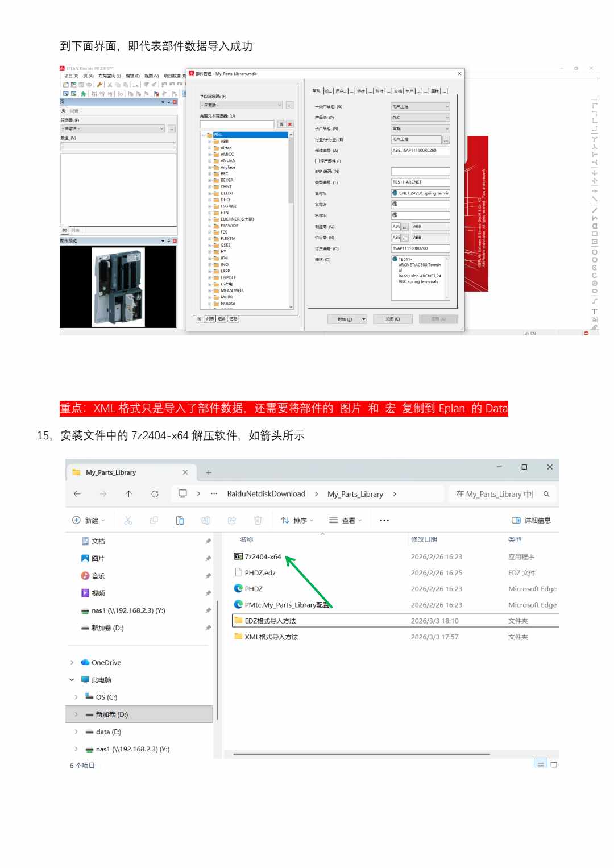614x868 pixels.
Task: Click the PC monitor icon in address bar
Action: click(182, 493)
